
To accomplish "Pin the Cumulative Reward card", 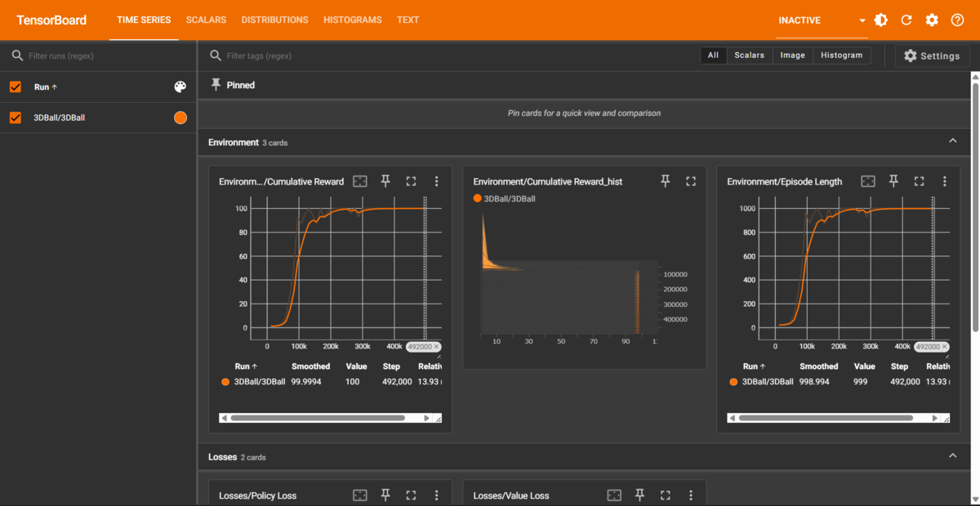I will coord(385,181).
